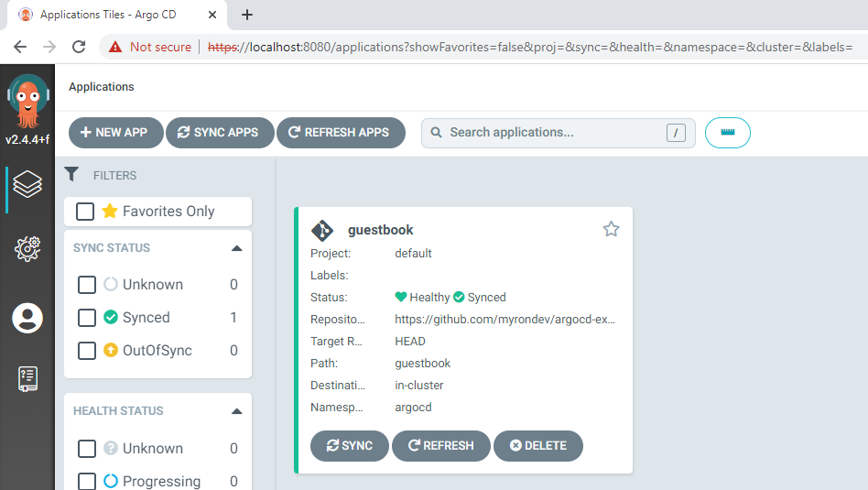The height and width of the screenshot is (490, 868).
Task: Click the Applications page heading
Action: pos(102,87)
